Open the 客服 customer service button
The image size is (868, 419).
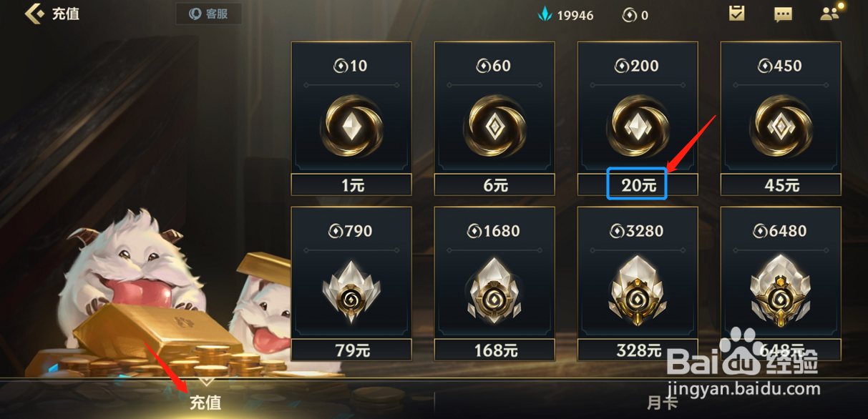(x=208, y=14)
